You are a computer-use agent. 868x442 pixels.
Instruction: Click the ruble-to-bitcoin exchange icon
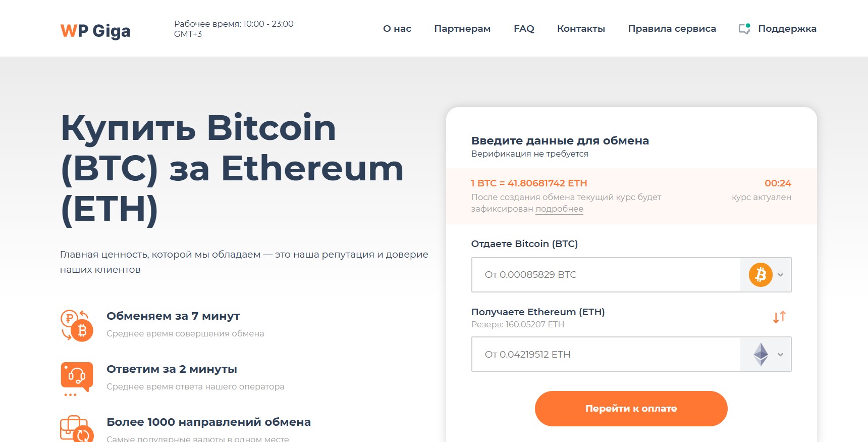pyautogui.click(x=77, y=325)
